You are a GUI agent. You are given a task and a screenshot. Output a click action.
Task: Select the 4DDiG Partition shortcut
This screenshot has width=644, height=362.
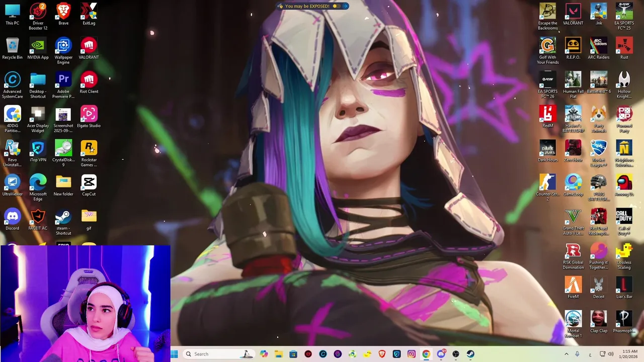pyautogui.click(x=13, y=119)
